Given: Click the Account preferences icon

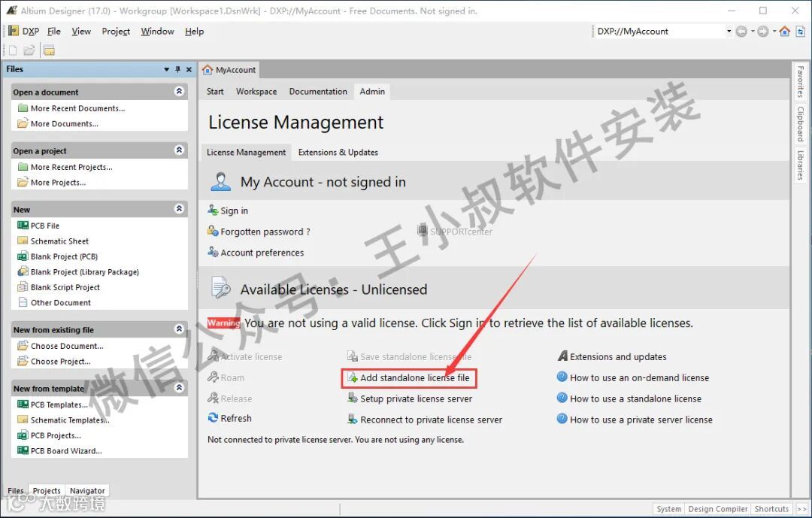Looking at the screenshot, I should [x=213, y=252].
